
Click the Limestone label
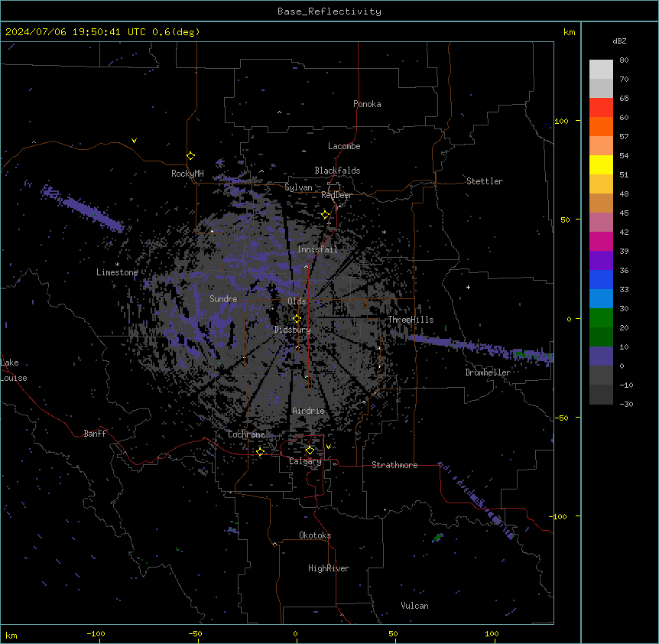point(117,272)
